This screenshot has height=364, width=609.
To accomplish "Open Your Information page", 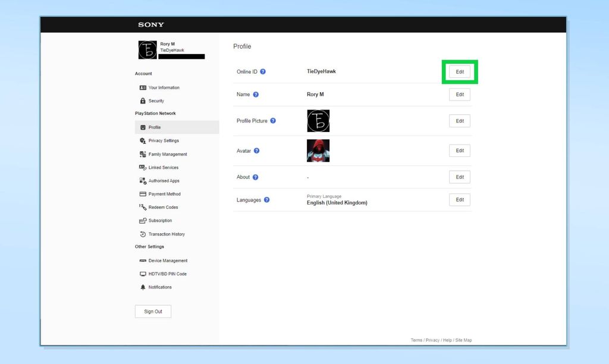I will [x=164, y=88].
